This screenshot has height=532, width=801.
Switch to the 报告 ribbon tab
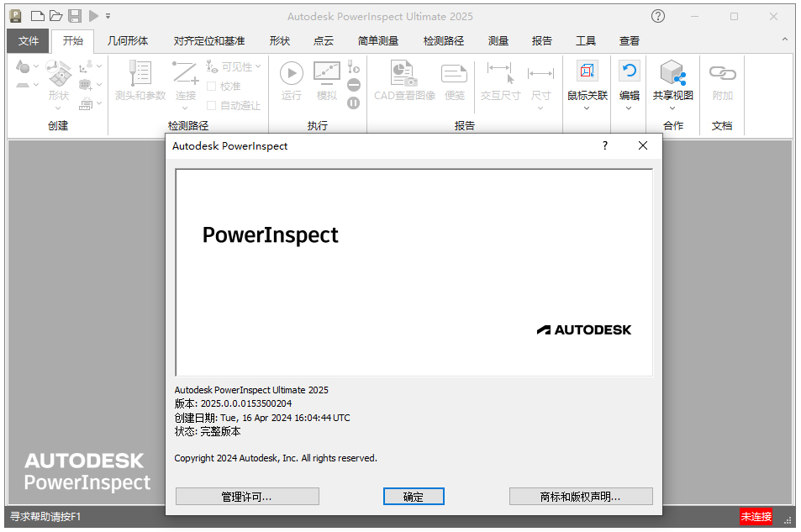tap(541, 41)
